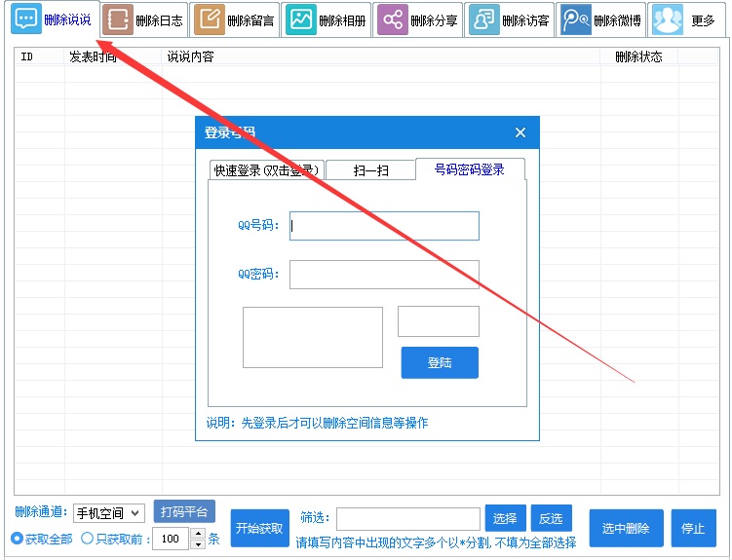Click the 删除说说 speech bubble icon
732x560 pixels.
pyautogui.click(x=26, y=18)
